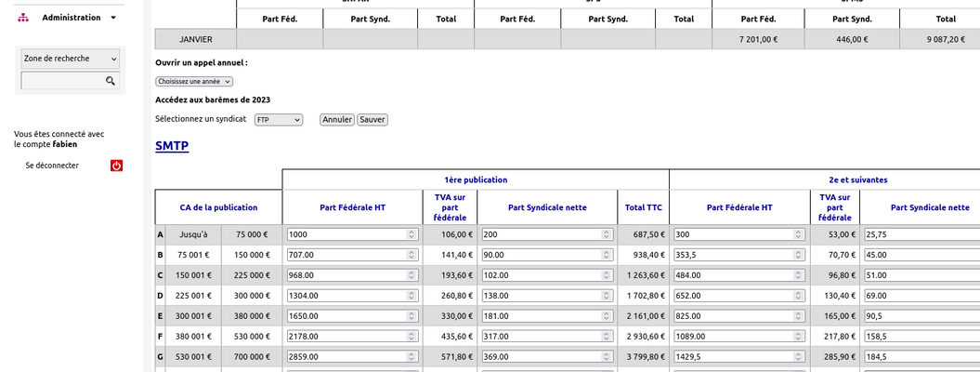Click stepper on the 1650.00 field
Screen dimensions: 980x372
(412, 316)
